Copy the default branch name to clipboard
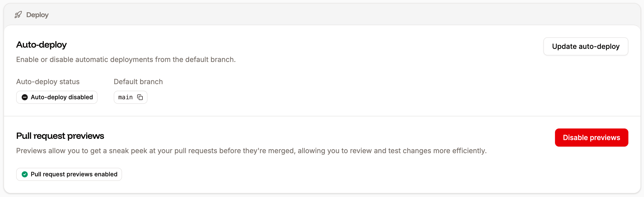644x197 pixels. [140, 97]
